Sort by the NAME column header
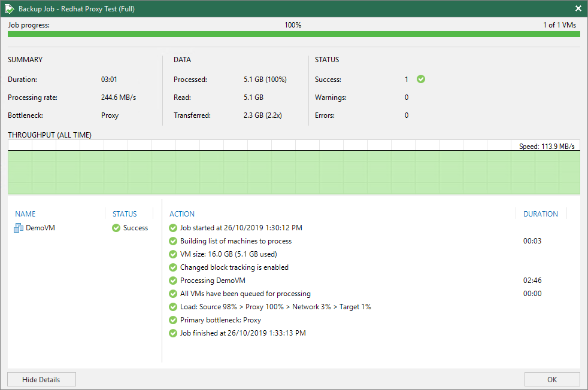The image size is (588, 390). 25,214
